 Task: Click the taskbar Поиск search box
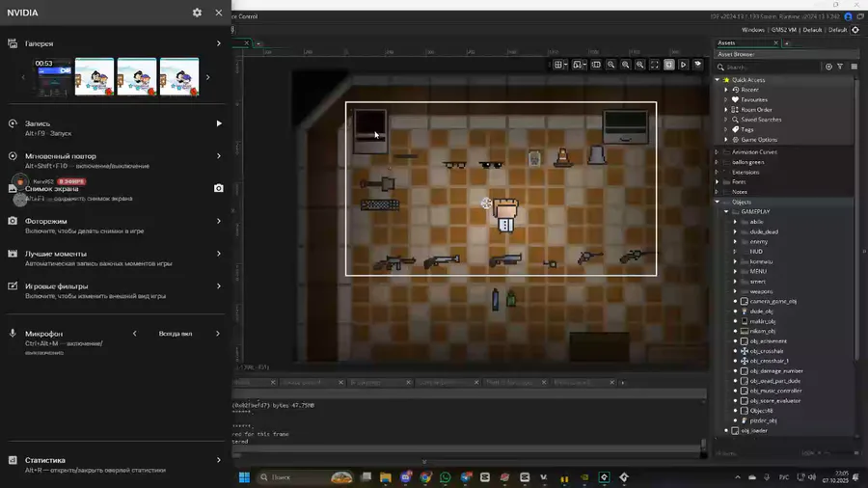click(306, 477)
